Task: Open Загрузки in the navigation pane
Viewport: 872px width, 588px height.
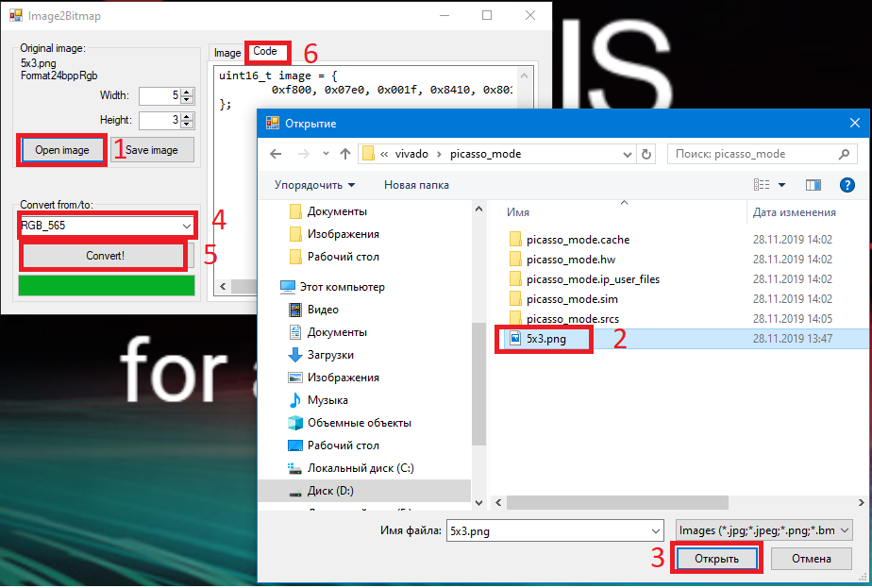Action: pyautogui.click(x=330, y=355)
